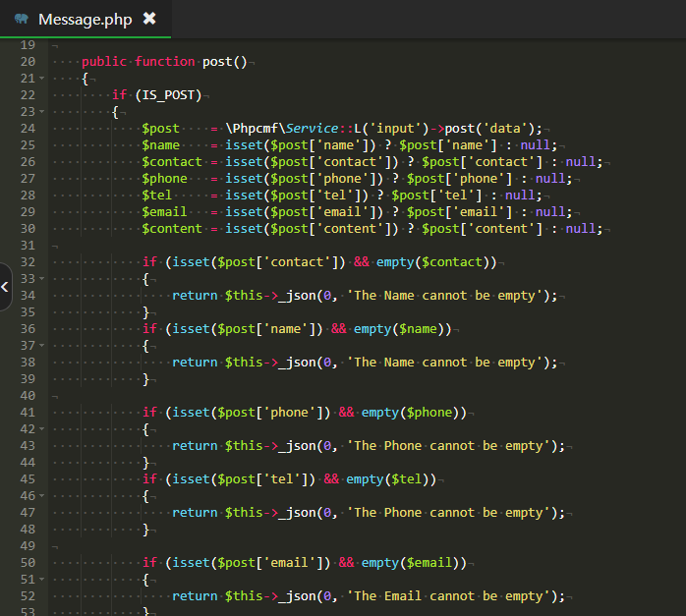Image resolution: width=686 pixels, height=616 pixels.
Task: Click '\Phpcmf\' namespace on line 24
Action: (x=256, y=129)
